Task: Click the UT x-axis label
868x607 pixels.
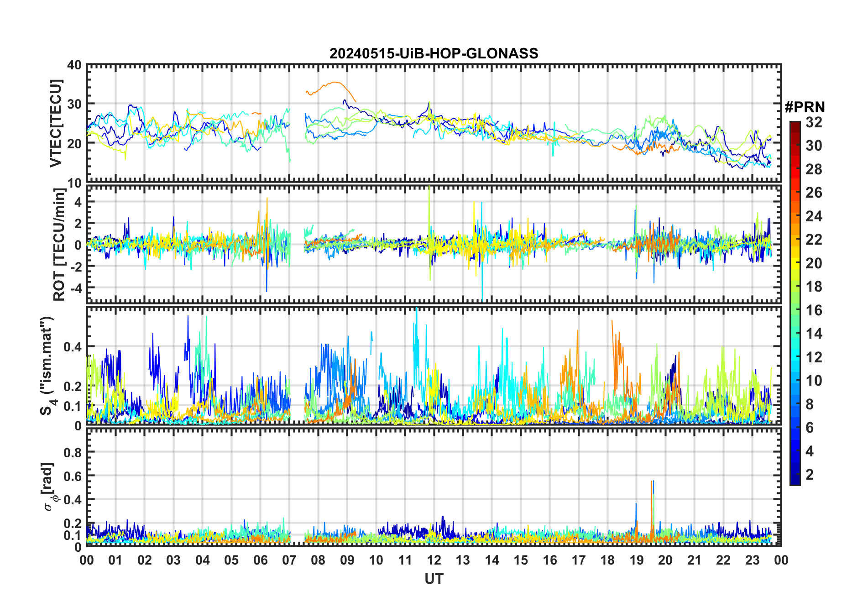Action: pos(434,579)
